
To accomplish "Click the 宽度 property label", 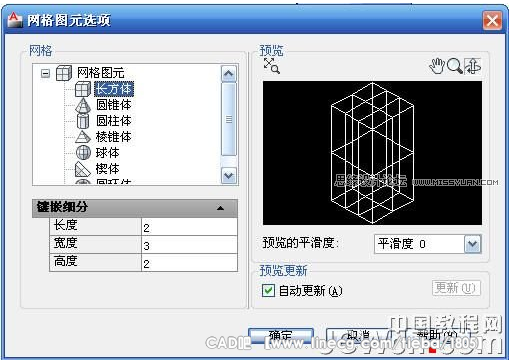I will pyautogui.click(x=66, y=243).
